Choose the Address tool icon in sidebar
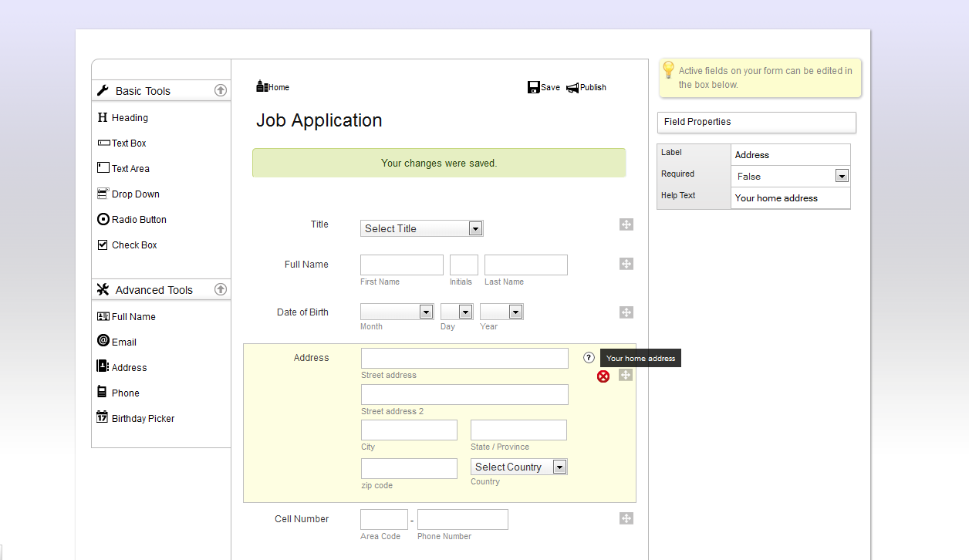 tap(103, 366)
